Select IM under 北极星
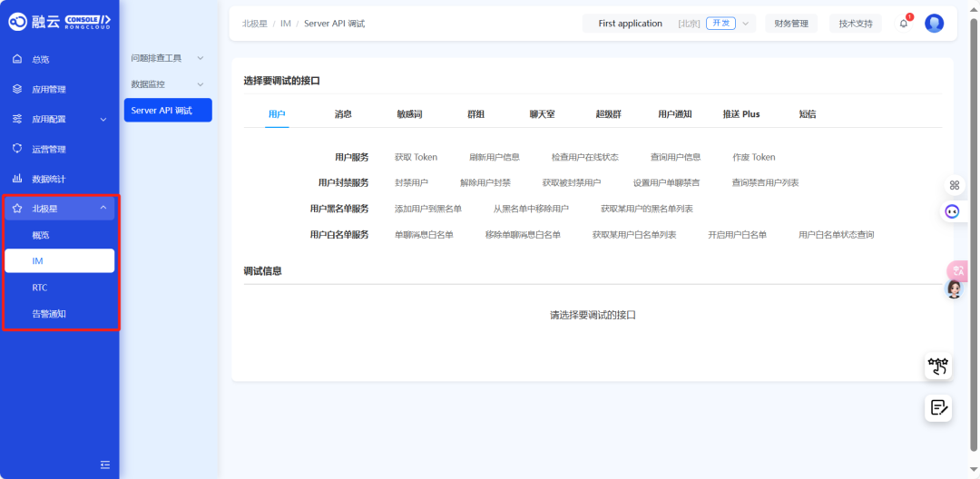Viewport: 980px width, 479px height. 59,261
